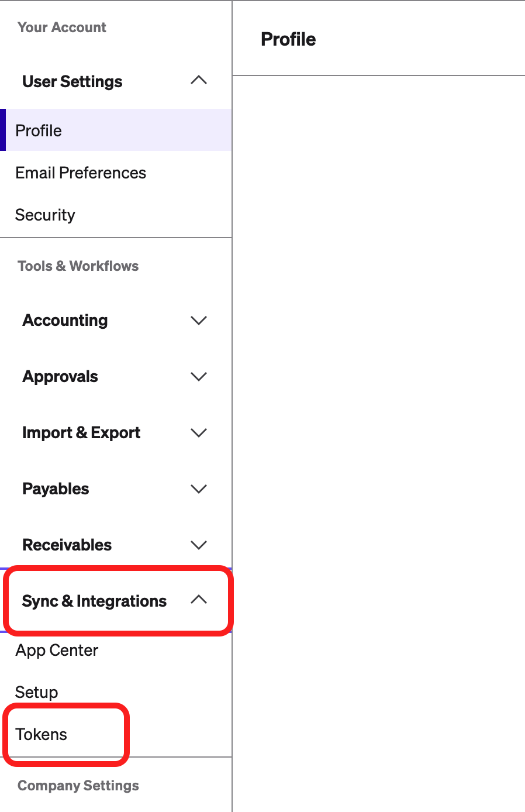The image size is (525, 812).
Task: Click the Receivables section header label
Action: click(x=67, y=545)
